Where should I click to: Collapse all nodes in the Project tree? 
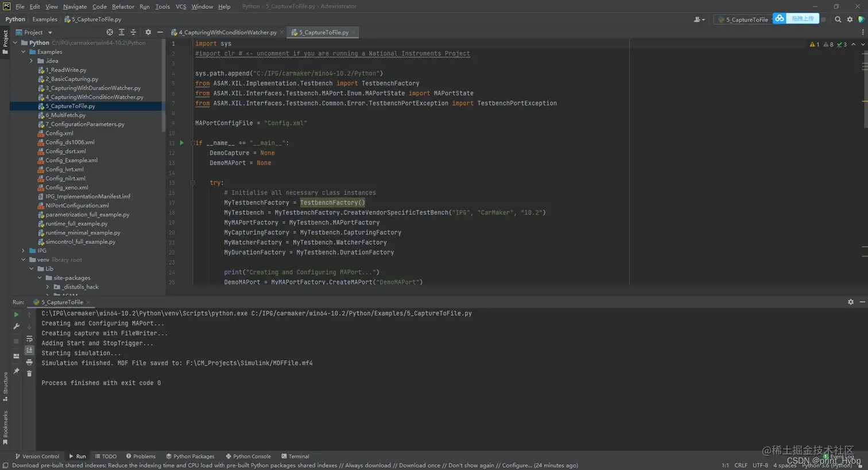click(133, 32)
